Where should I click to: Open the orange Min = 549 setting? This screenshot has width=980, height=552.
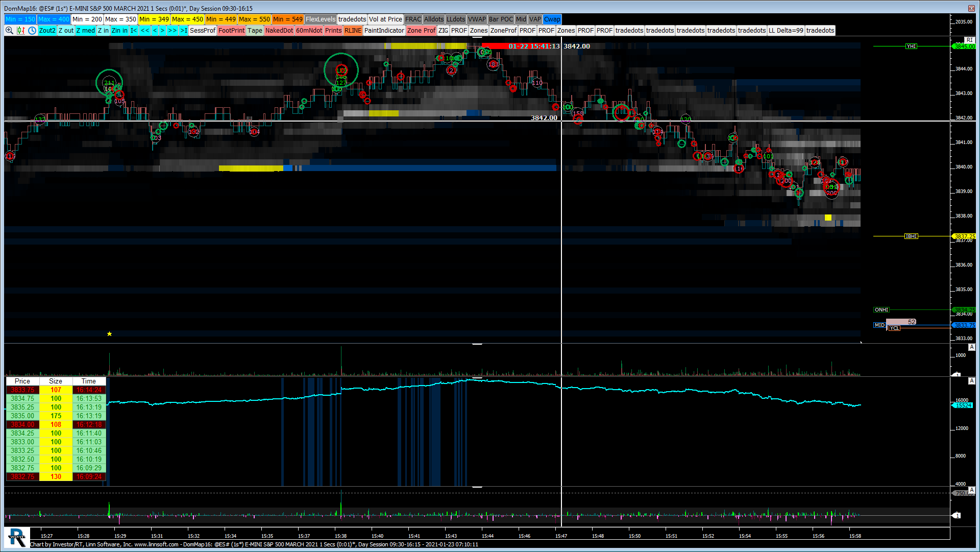coord(288,19)
